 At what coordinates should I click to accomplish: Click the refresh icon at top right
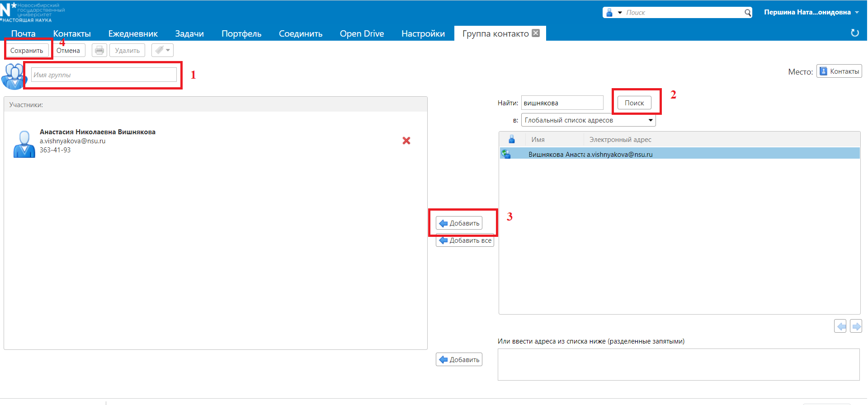[x=854, y=33]
